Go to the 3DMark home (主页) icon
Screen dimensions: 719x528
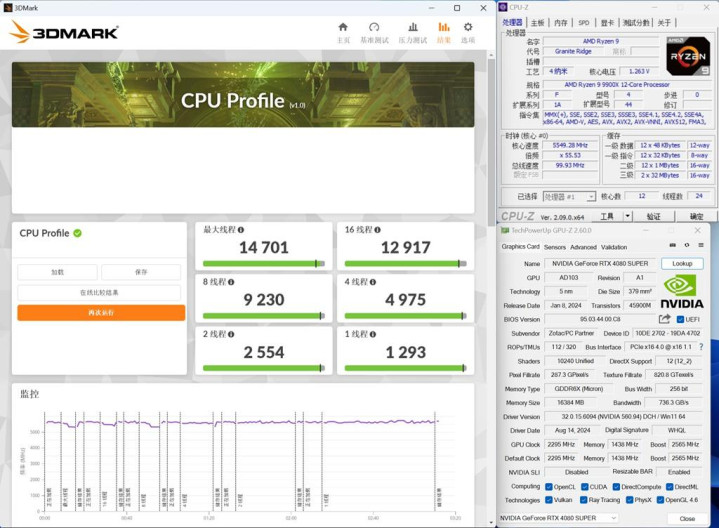click(x=343, y=27)
